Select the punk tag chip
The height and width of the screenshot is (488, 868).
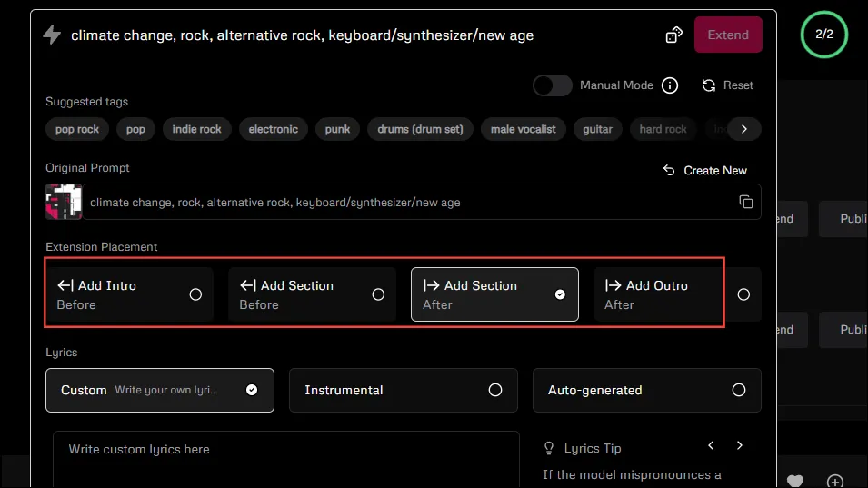click(x=337, y=129)
